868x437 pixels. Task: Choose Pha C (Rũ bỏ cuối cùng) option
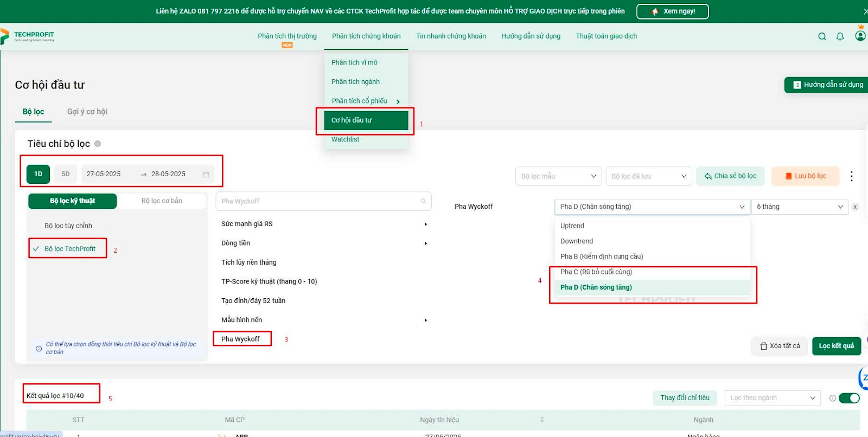pyautogui.click(x=596, y=272)
